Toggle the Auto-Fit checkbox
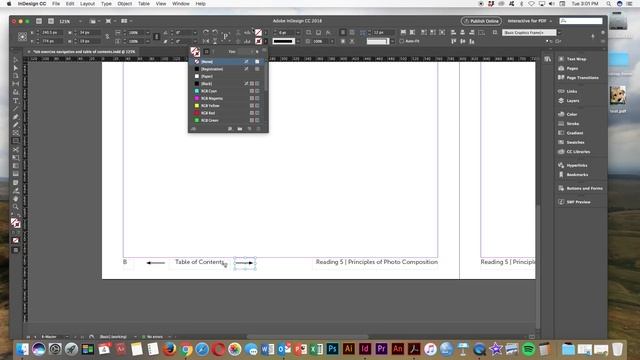 [402, 41]
